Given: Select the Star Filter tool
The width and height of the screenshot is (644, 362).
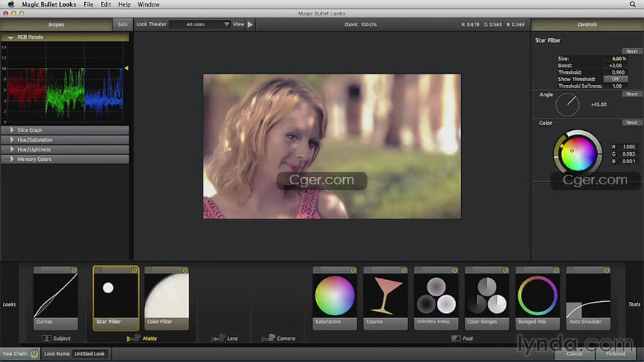Looking at the screenshot, I should click(x=116, y=298).
